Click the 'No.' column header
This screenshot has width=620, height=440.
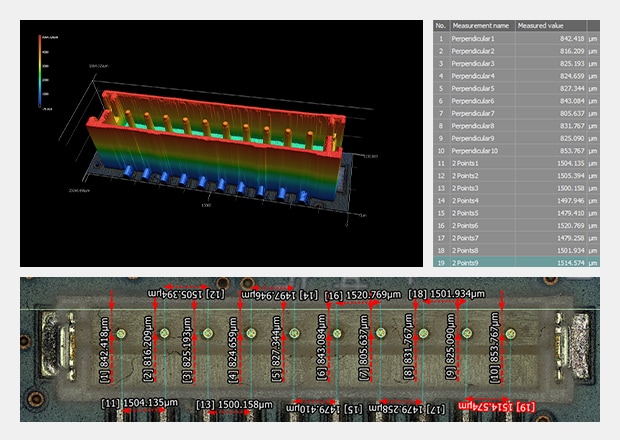[441, 25]
